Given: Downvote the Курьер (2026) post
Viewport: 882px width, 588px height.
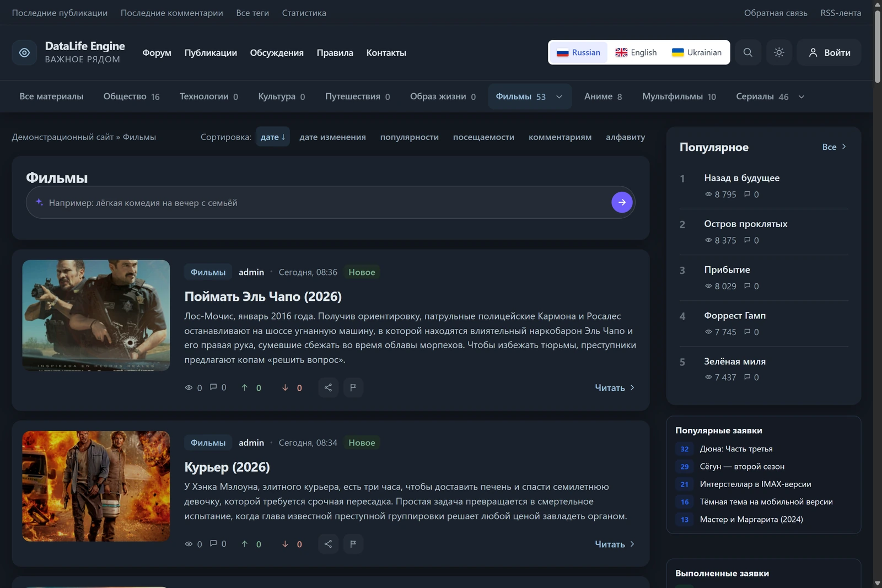Looking at the screenshot, I should (x=285, y=544).
